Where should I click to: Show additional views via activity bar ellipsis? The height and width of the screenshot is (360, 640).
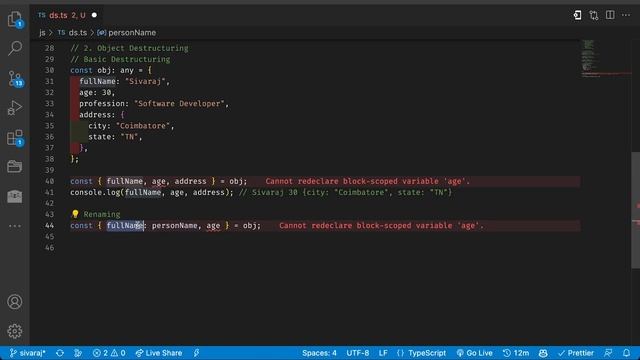15,226
